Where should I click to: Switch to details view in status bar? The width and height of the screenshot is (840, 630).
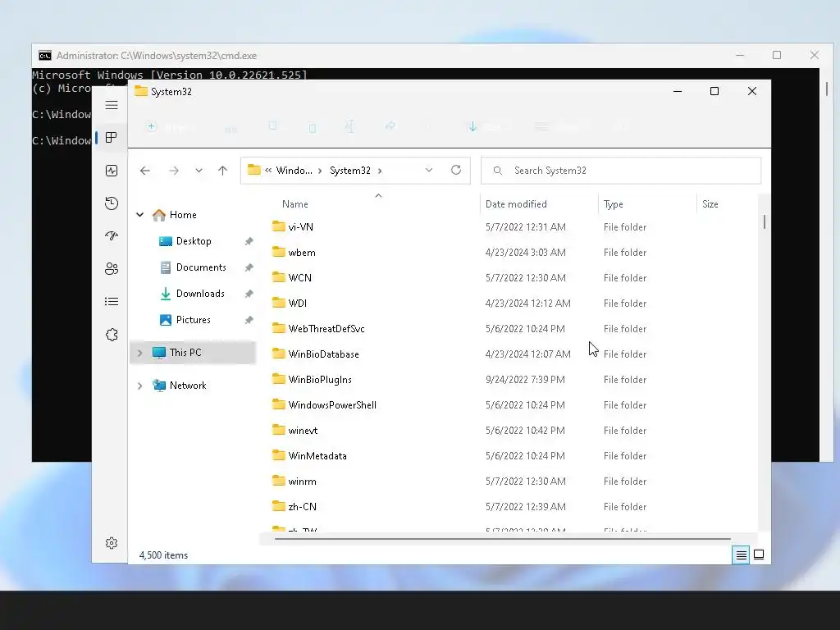pos(741,555)
